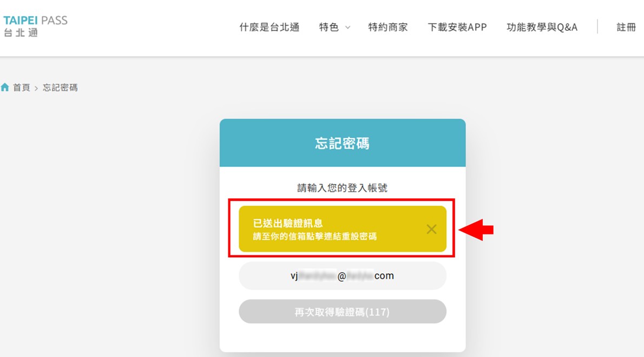This screenshot has height=357, width=644.
Task: Click the red arrow pointing at the notice
Action: point(476,230)
